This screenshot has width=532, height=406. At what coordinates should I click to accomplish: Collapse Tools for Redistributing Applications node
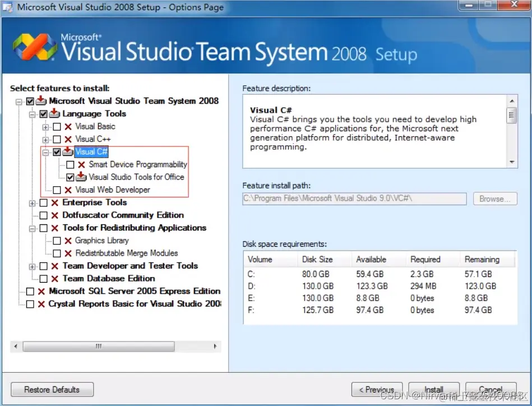click(x=32, y=228)
